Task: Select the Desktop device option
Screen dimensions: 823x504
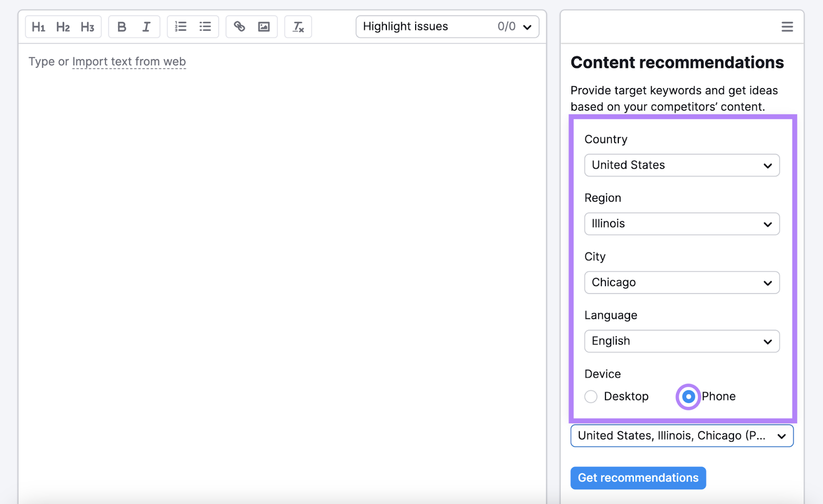Action: [x=591, y=396]
